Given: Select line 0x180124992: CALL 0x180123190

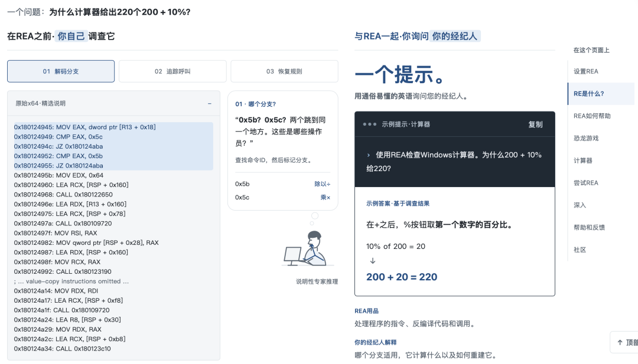Looking at the screenshot, I should [63, 272].
